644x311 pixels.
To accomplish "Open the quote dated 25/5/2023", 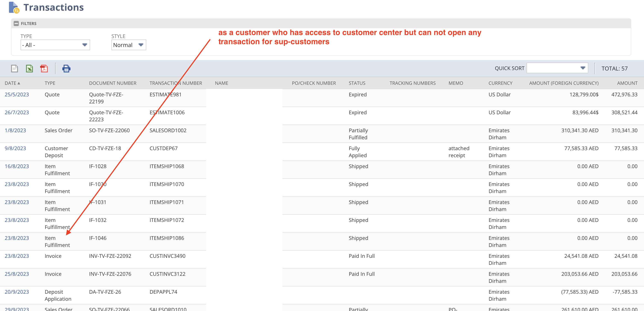I will pos(16,94).
